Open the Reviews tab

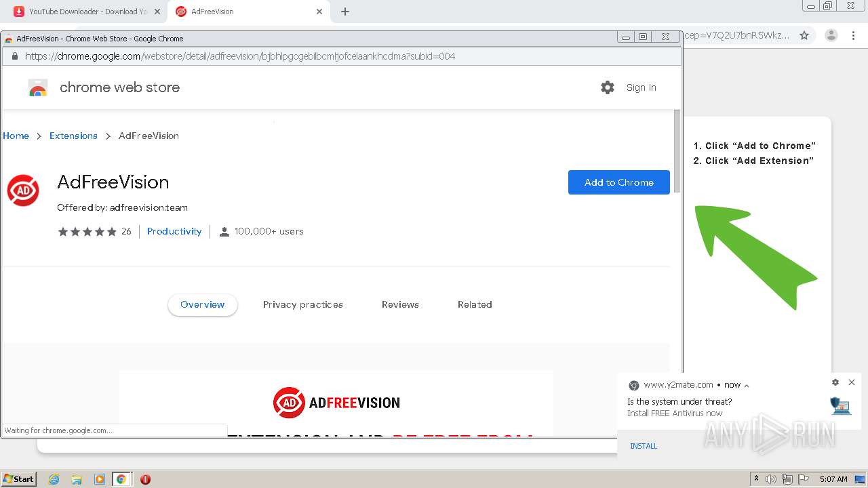400,305
